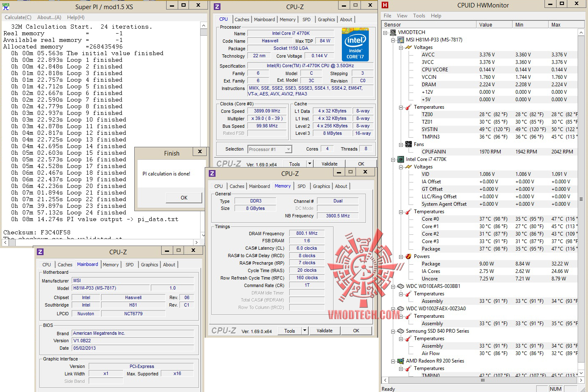This screenshot has height=392, width=588.
Task: Click the Super PI title bar icon
Action: (x=6, y=6)
